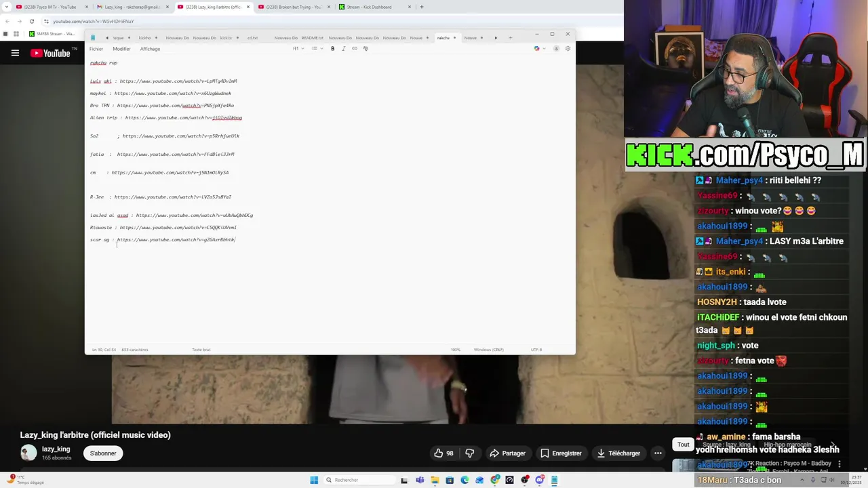Share the video via Partager
The image size is (868, 488).
click(507, 453)
